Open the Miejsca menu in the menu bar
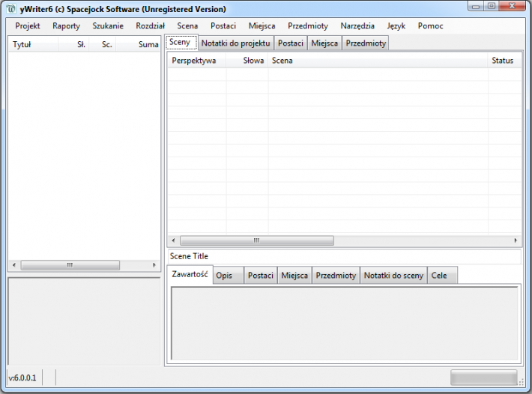Viewport: 532px width, 394px height. click(262, 25)
